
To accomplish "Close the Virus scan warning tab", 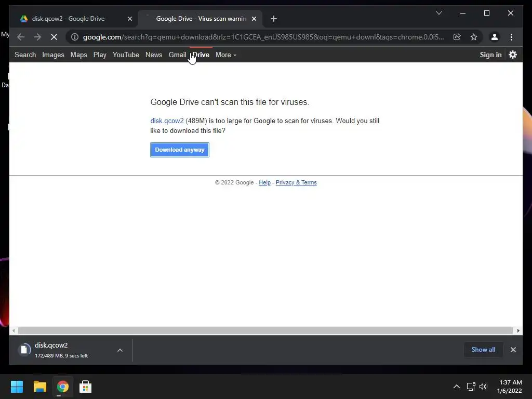I will (x=254, y=19).
